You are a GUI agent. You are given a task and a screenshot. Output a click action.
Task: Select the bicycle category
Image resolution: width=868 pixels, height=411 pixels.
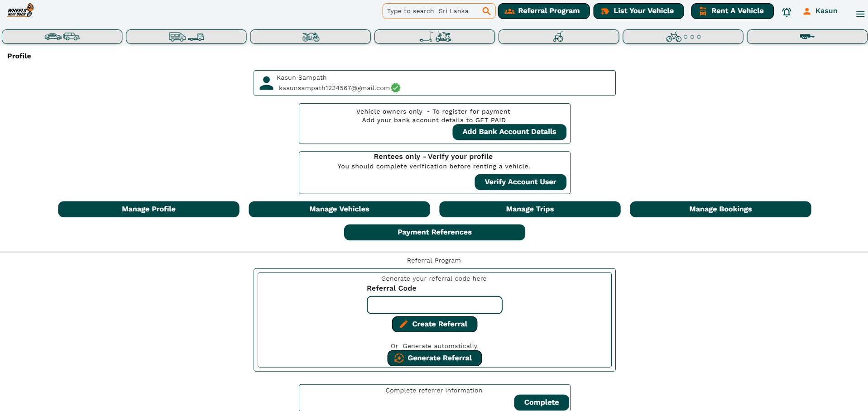pos(682,37)
